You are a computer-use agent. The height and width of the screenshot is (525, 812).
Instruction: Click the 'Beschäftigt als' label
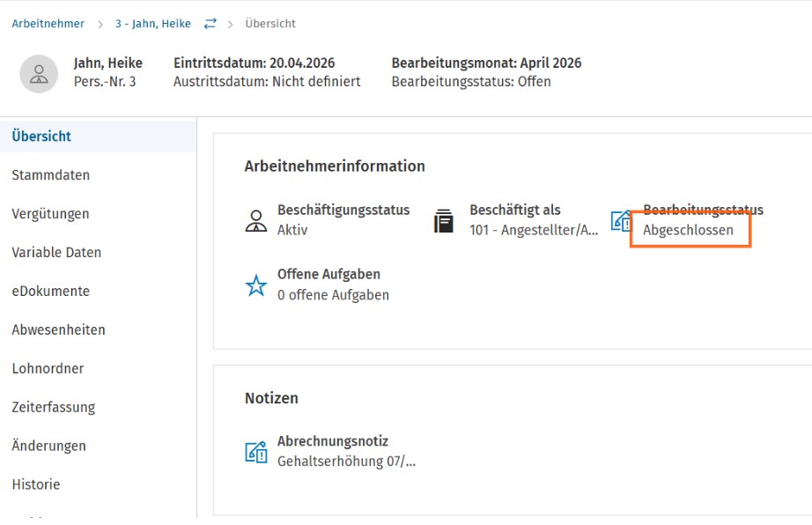click(x=514, y=210)
